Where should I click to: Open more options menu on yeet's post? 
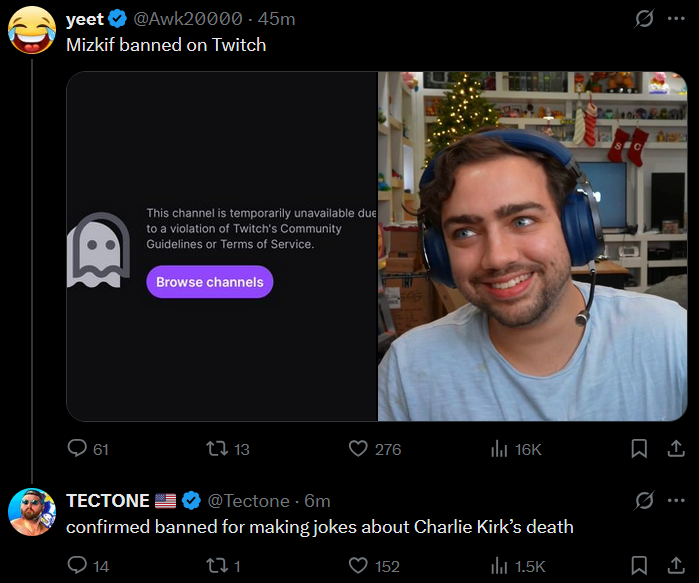(x=677, y=19)
